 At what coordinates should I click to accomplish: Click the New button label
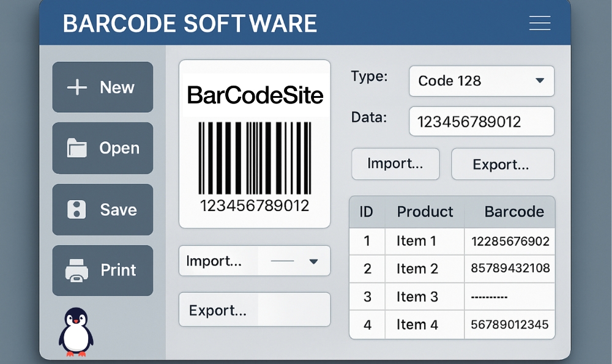click(117, 87)
